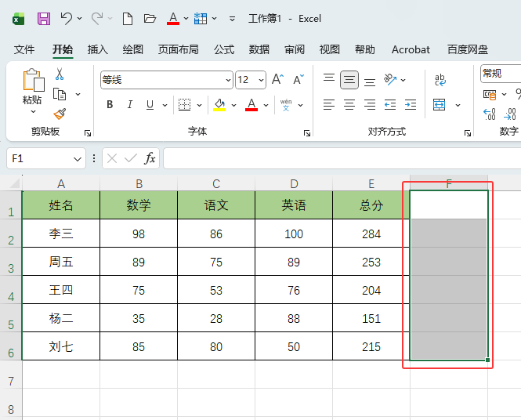Click the decrease indent icon

pos(390,105)
